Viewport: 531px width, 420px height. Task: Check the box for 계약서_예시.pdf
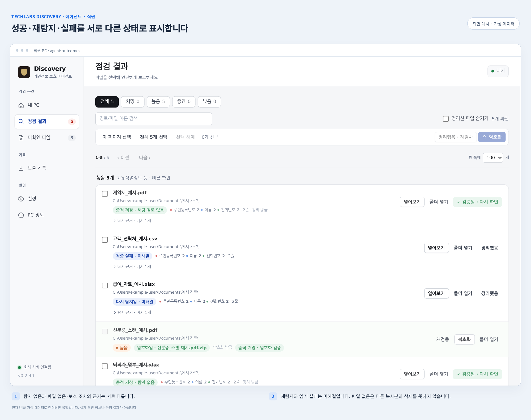[105, 194]
